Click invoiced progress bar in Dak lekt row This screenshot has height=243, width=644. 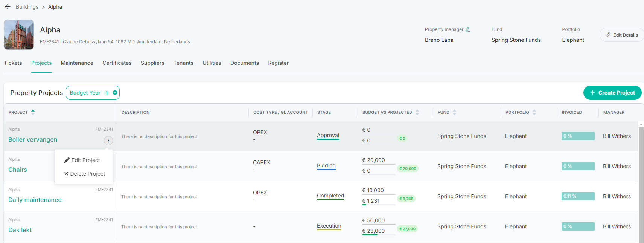[x=578, y=226]
